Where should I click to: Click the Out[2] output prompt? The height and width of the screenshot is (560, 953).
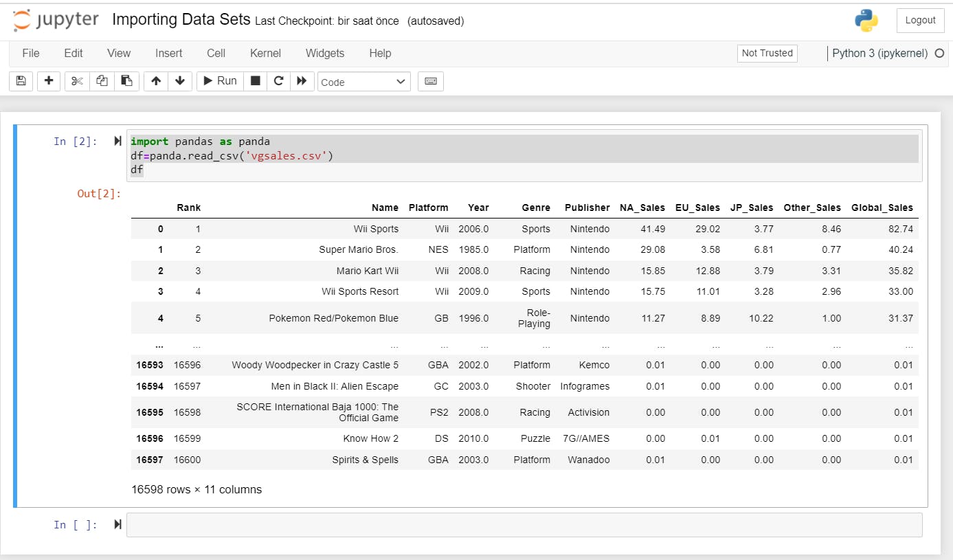click(x=99, y=194)
